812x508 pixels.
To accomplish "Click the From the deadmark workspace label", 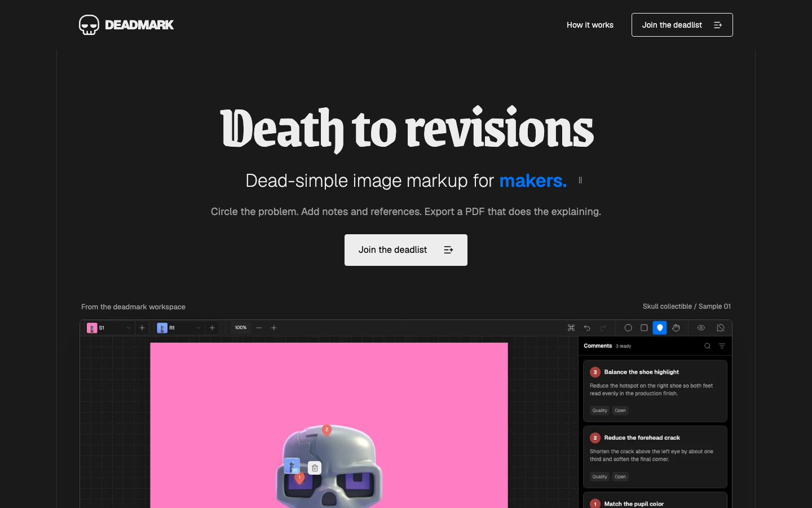I will [x=133, y=307].
